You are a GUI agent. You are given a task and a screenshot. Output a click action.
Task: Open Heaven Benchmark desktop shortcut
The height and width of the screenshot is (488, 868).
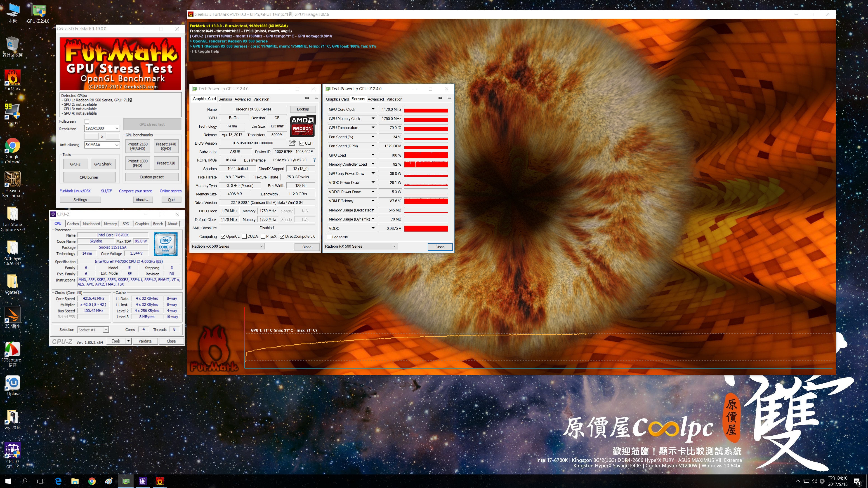point(12,184)
